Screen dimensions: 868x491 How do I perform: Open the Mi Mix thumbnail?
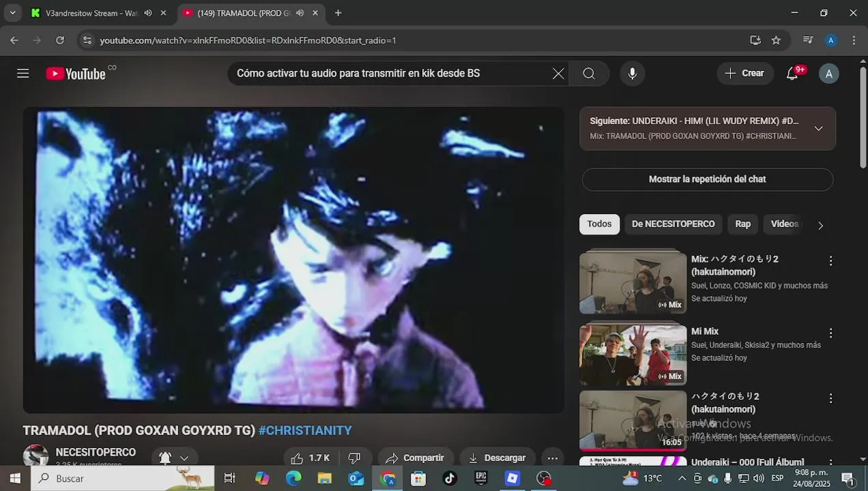click(633, 355)
